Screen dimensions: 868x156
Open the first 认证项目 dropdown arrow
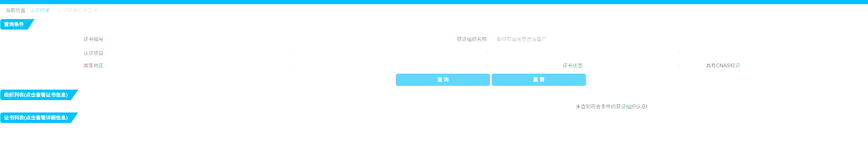click(296, 52)
